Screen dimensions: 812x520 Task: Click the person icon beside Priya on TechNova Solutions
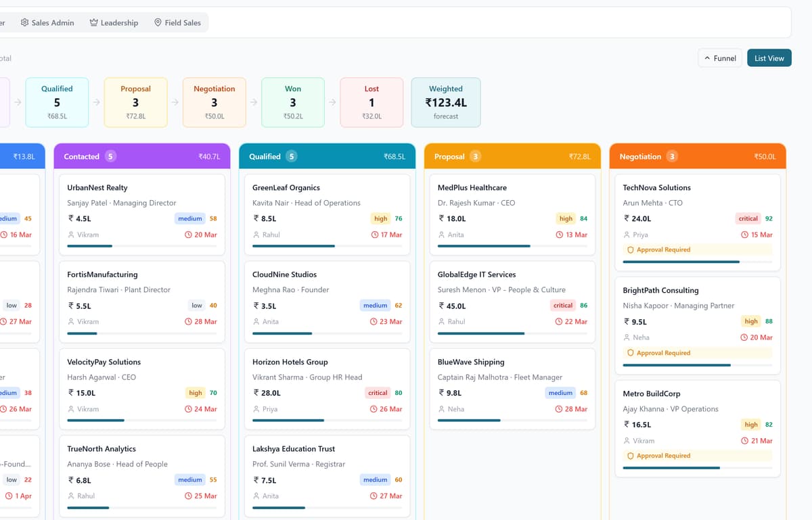(627, 235)
